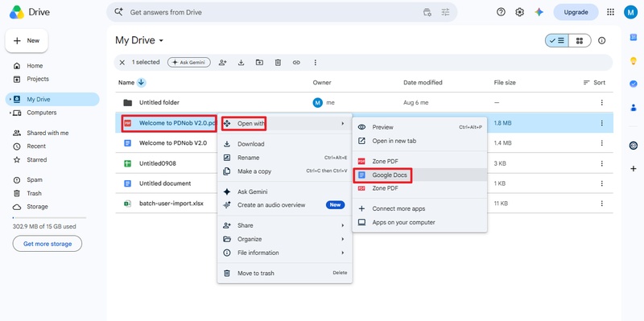The image size is (644, 321).
Task: Open the account avatar M in header
Action: [x=630, y=12]
